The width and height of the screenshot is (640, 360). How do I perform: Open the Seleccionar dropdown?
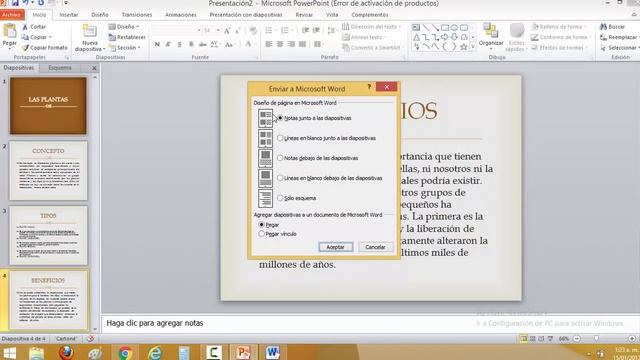click(x=619, y=48)
